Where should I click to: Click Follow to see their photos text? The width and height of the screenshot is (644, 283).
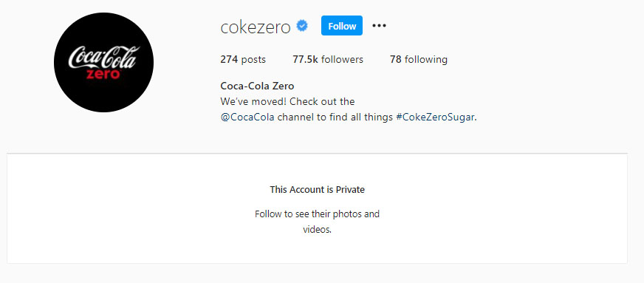(x=317, y=214)
